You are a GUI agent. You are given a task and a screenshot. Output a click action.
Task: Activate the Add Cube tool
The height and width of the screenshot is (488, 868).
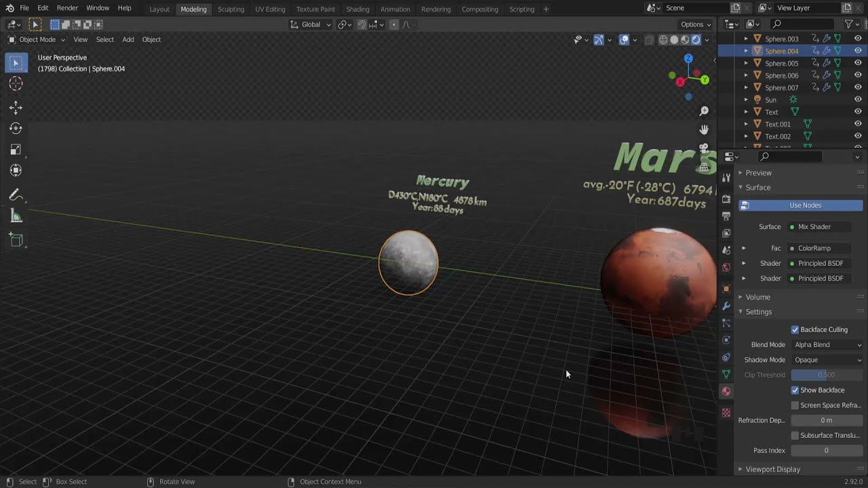(16, 239)
